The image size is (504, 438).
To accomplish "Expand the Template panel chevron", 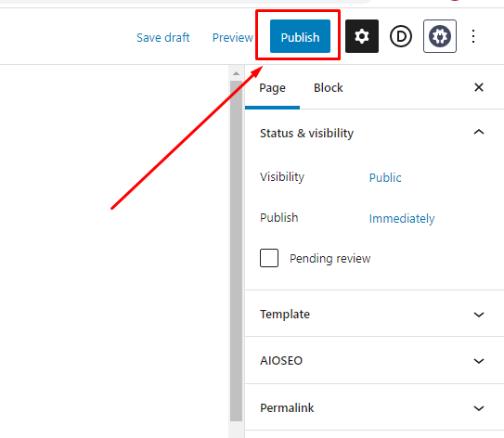I will click(x=479, y=315).
